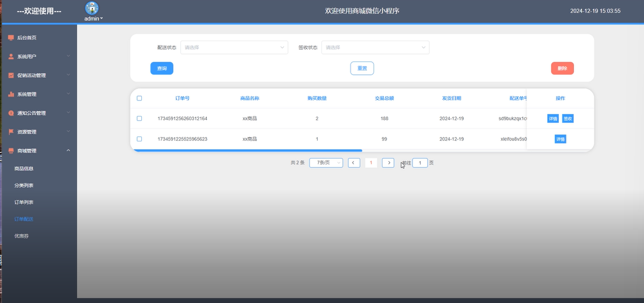644x303 pixels.
Task: Click the 重置 reset button
Action: [362, 68]
